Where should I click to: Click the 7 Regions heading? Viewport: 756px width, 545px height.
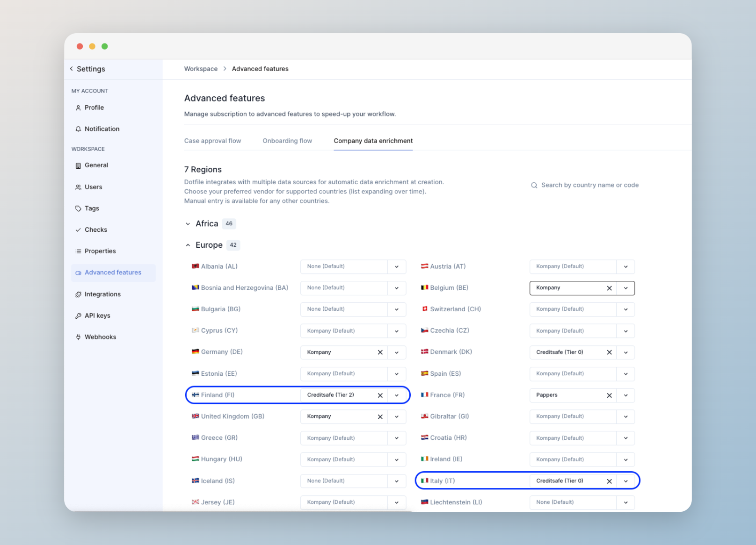[203, 170]
